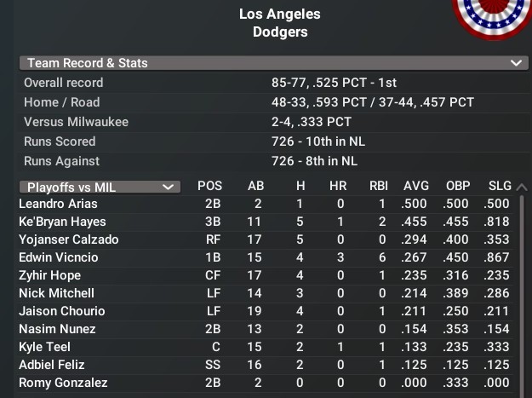Viewport: 532px width, 398px height.
Task: Select Nick Mitchell from the list
Action: click(x=56, y=293)
